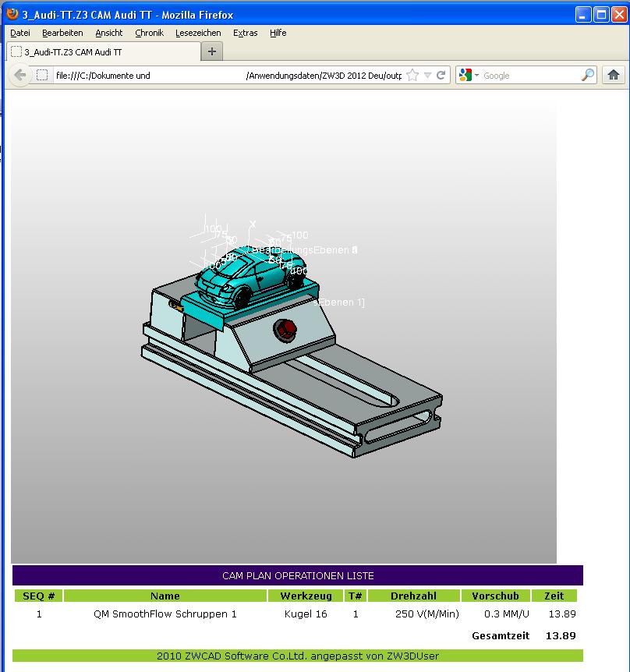Click the Kugel 16 tool cell
Screen dimensions: 630x672
[x=306, y=614]
